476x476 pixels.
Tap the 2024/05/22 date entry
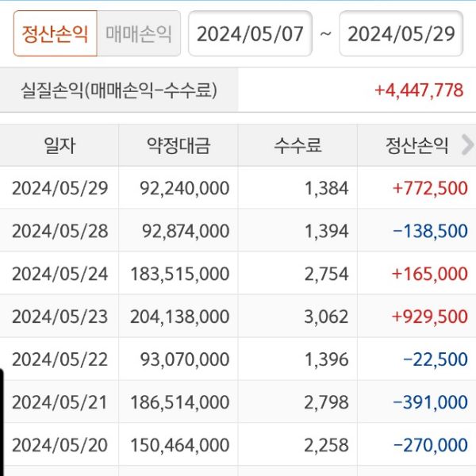click(59, 359)
